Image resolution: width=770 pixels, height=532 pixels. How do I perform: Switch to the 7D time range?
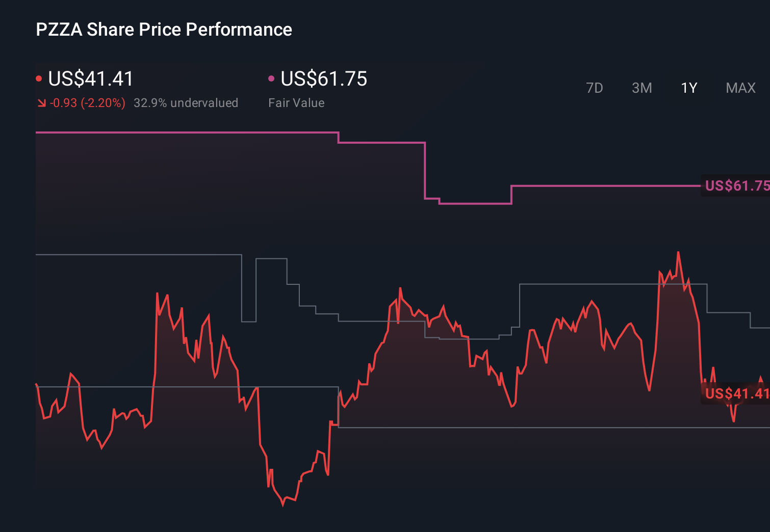point(595,88)
